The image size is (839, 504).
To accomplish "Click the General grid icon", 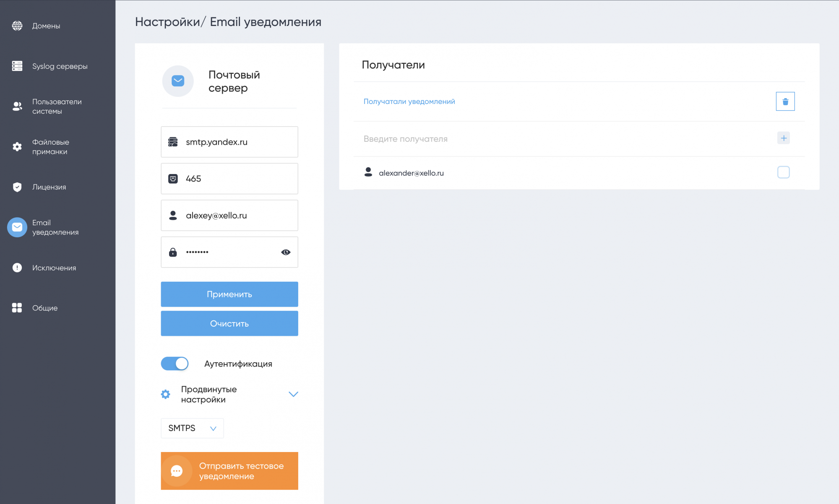I will tap(17, 308).
